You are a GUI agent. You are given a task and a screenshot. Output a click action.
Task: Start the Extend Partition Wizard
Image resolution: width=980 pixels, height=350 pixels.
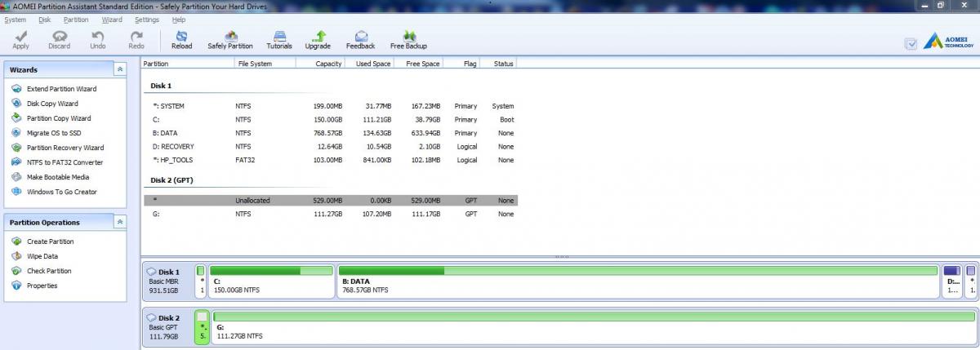tap(61, 89)
